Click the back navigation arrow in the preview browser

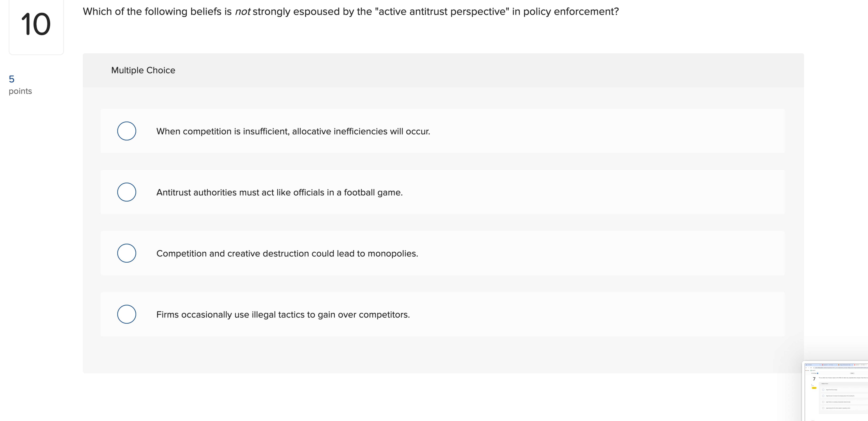tap(806, 368)
